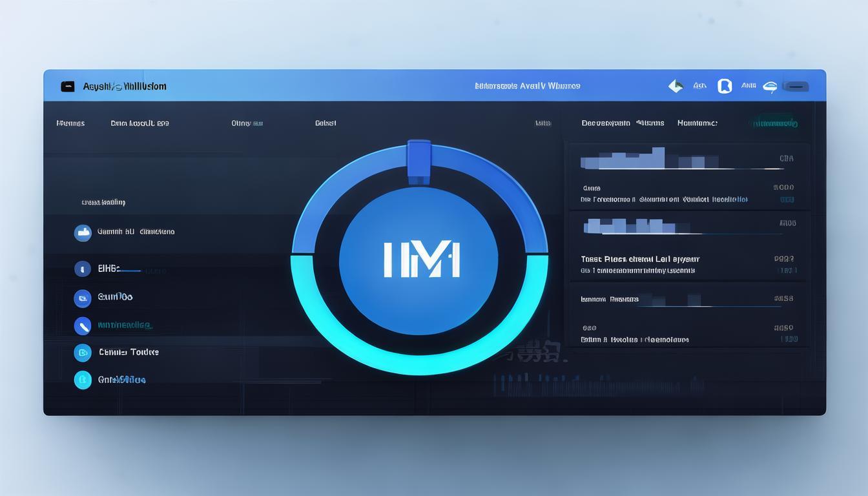Switch to the 'Decavaysin' tab in right panel
The width and height of the screenshot is (868, 496).
[605, 123]
